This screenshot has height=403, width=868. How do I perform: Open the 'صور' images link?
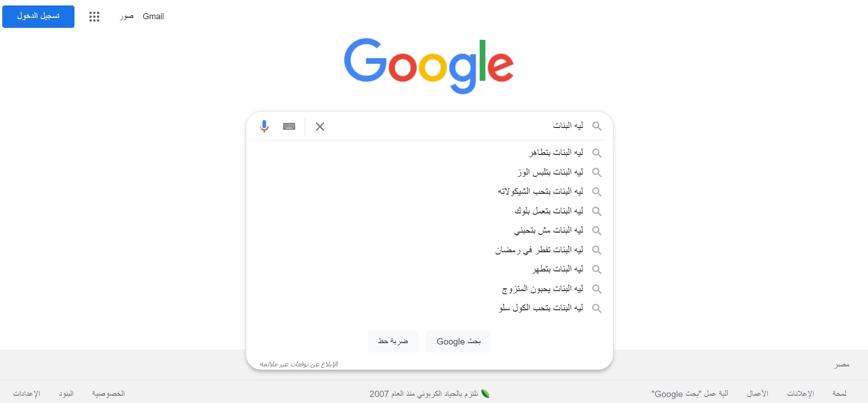(127, 16)
